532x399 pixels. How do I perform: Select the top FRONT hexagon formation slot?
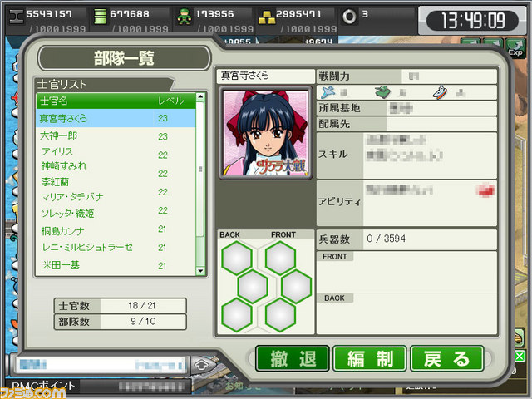[280, 258]
